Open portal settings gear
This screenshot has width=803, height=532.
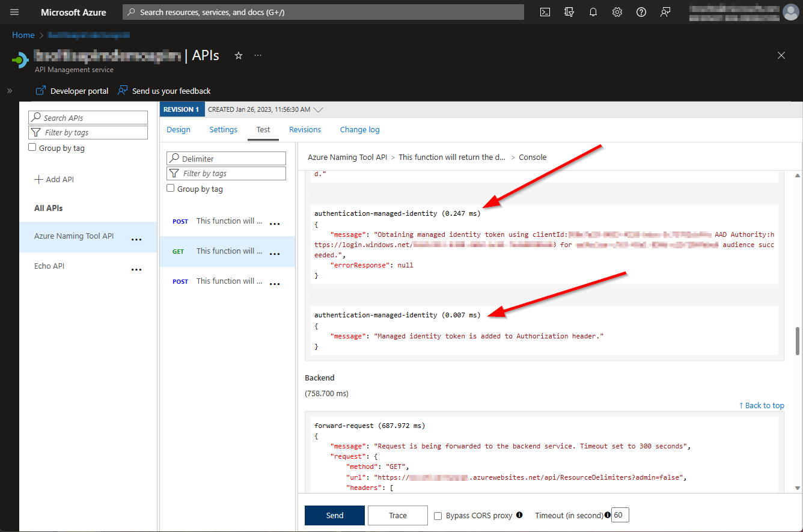point(617,12)
